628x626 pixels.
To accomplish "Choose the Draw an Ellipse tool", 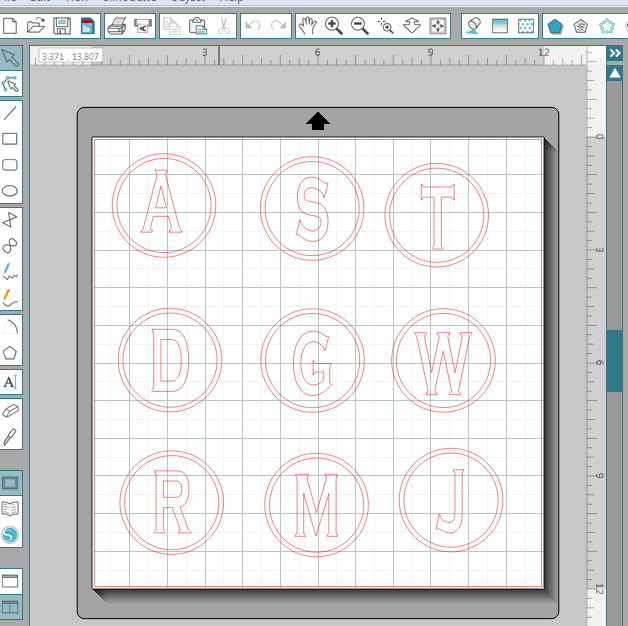I will (10, 191).
